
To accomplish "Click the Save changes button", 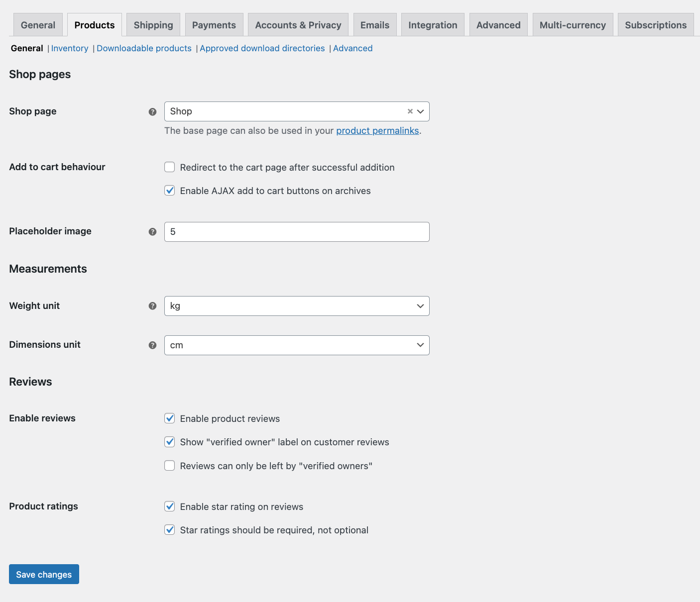I will tap(43, 574).
